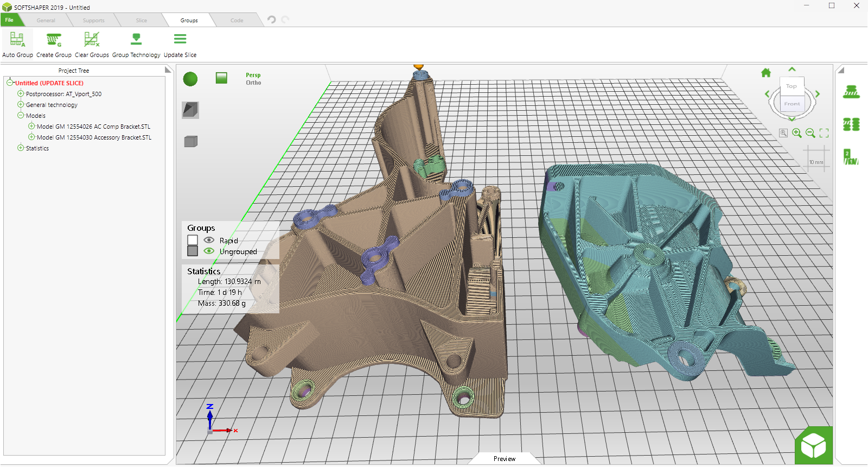The image size is (868, 467).
Task: Rotate view down with bottom chevron
Action: point(792,118)
